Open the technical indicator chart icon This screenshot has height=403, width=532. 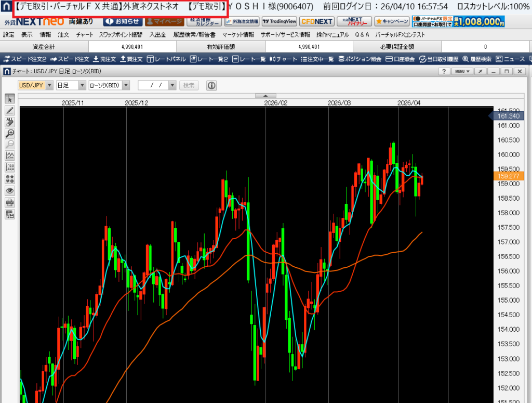[x=10, y=155]
